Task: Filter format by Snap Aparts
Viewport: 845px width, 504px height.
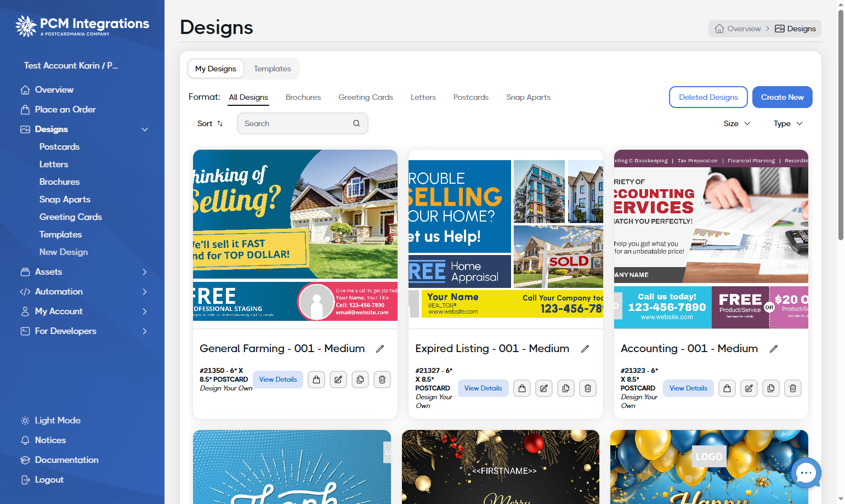Action: (x=529, y=97)
